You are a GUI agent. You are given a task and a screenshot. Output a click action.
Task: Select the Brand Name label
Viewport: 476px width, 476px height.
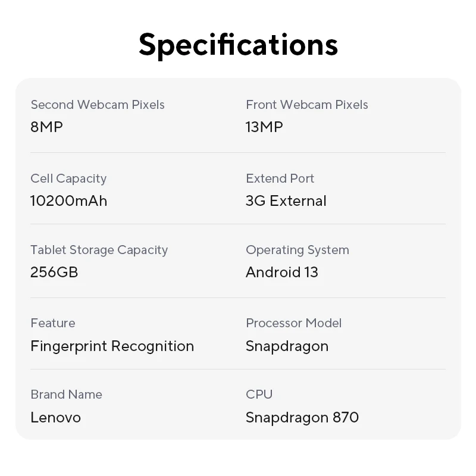pos(67,394)
